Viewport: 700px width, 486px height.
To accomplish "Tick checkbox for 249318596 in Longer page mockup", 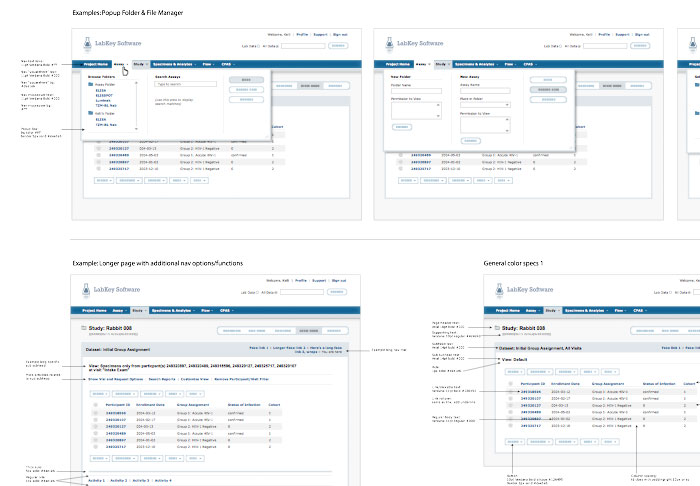I will pyautogui.click(x=95, y=413).
